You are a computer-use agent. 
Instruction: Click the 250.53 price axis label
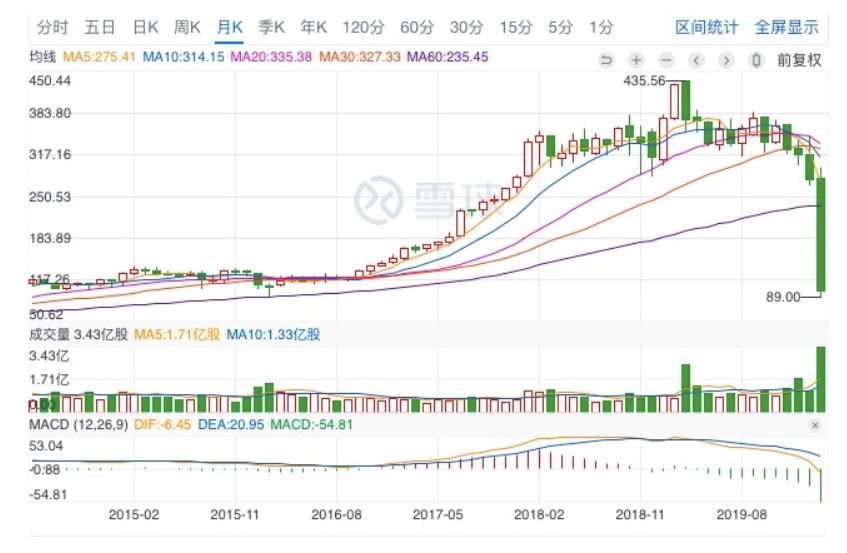click(x=50, y=197)
